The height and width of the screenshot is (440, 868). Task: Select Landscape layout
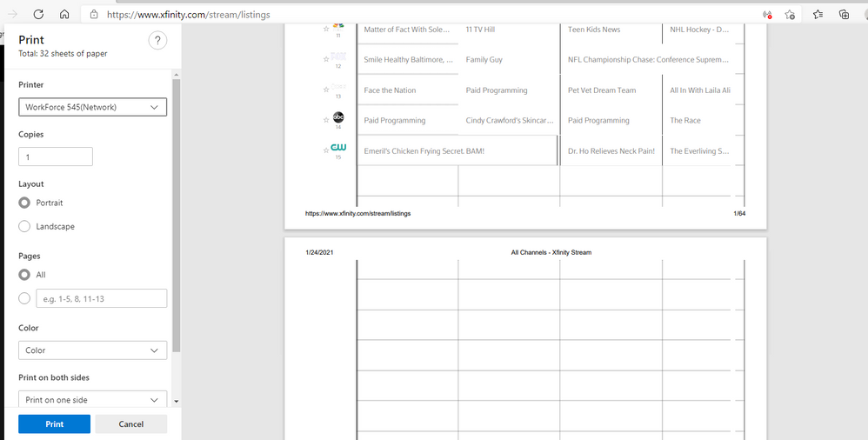[24, 226]
